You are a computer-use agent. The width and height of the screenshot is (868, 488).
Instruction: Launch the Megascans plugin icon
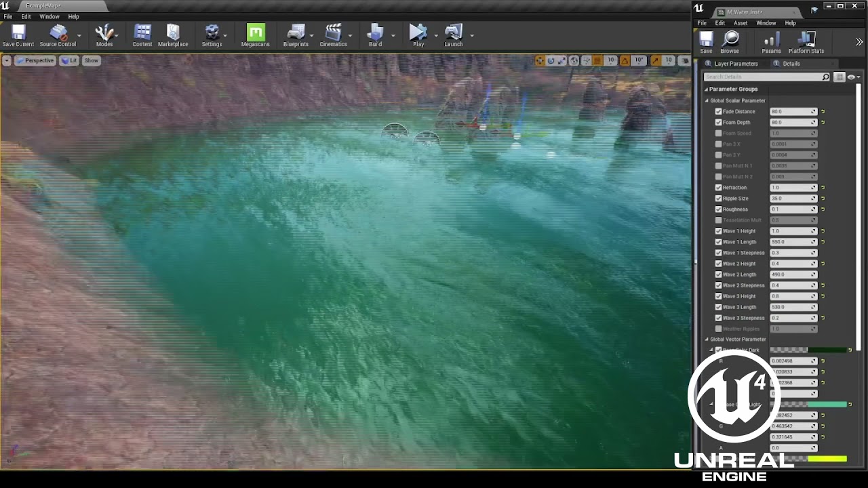pos(256,36)
